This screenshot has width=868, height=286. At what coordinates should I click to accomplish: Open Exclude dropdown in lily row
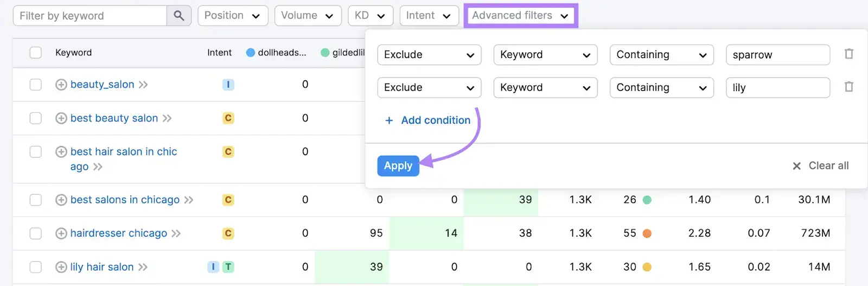[x=429, y=87]
